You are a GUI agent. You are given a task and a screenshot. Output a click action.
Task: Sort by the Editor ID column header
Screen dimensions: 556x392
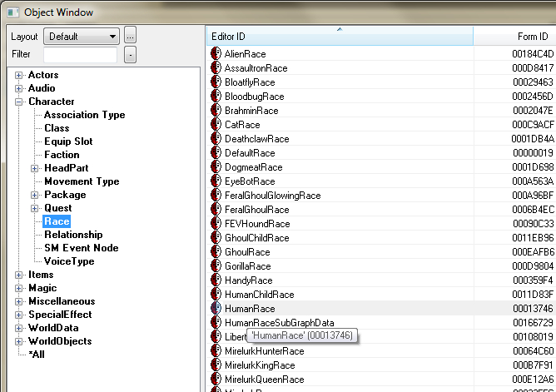(340, 36)
